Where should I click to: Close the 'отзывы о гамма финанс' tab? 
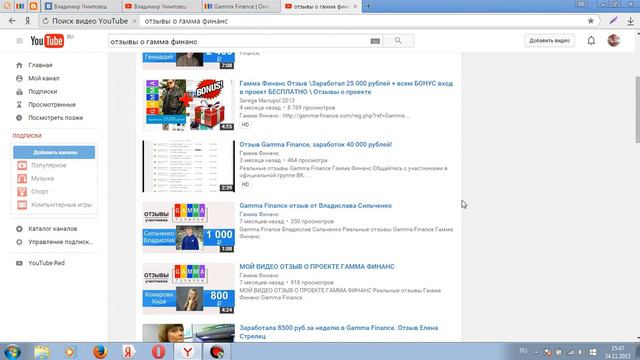point(355,6)
